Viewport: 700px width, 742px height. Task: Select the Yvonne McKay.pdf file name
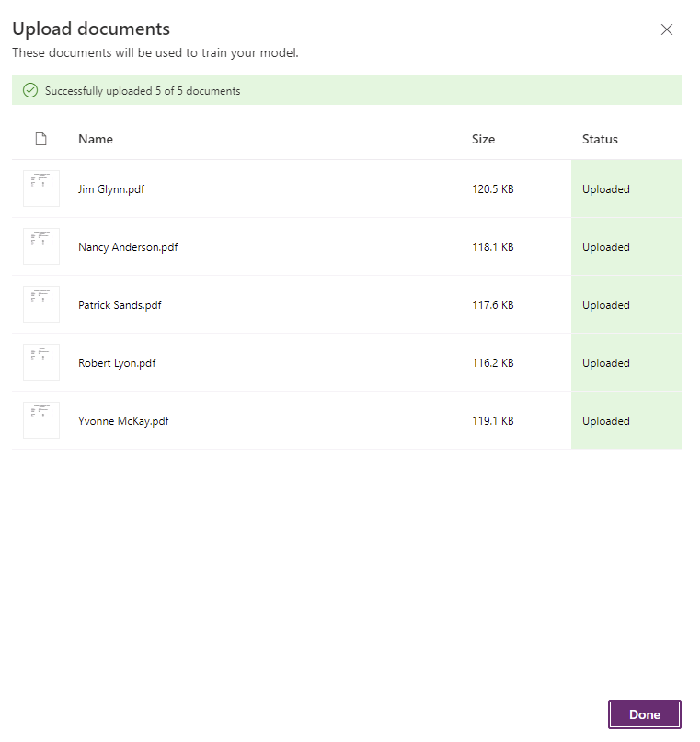click(x=123, y=421)
